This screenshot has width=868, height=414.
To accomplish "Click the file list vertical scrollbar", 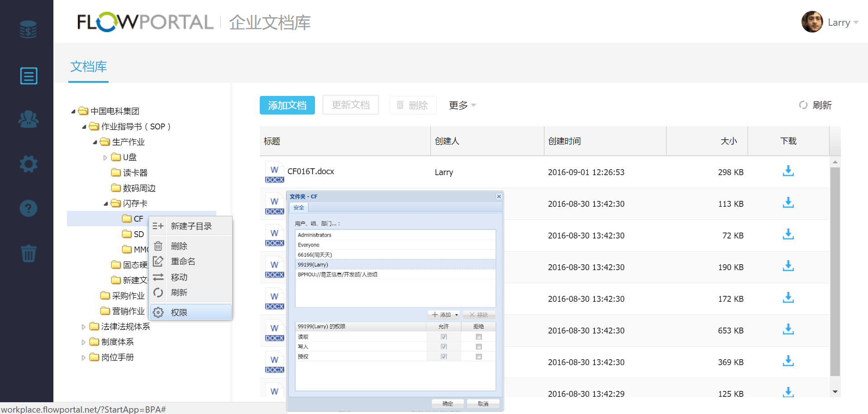I will click(835, 271).
